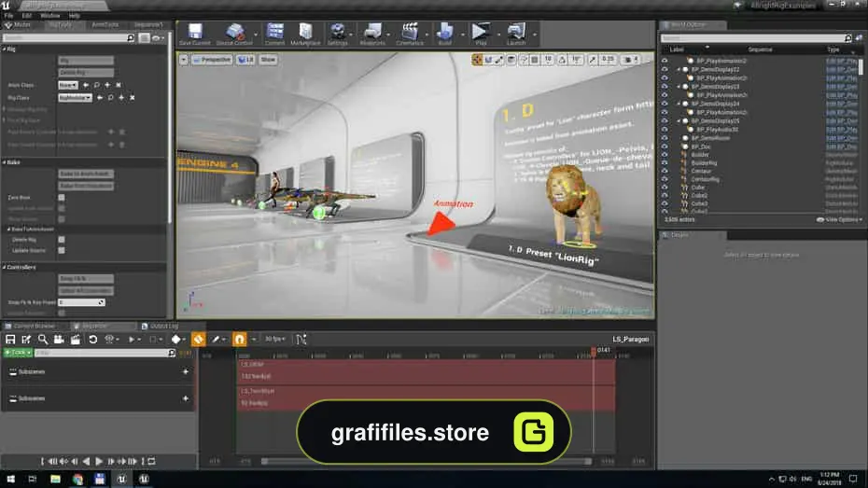Toggle visibility of BP_DemoDisplay22
868x488 pixels.
(x=665, y=70)
